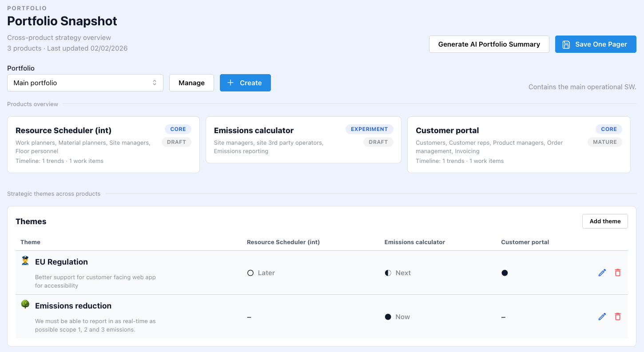Toggle the Next status marker for Emissions calculator
Screen dimensions: 644x352
388,273
